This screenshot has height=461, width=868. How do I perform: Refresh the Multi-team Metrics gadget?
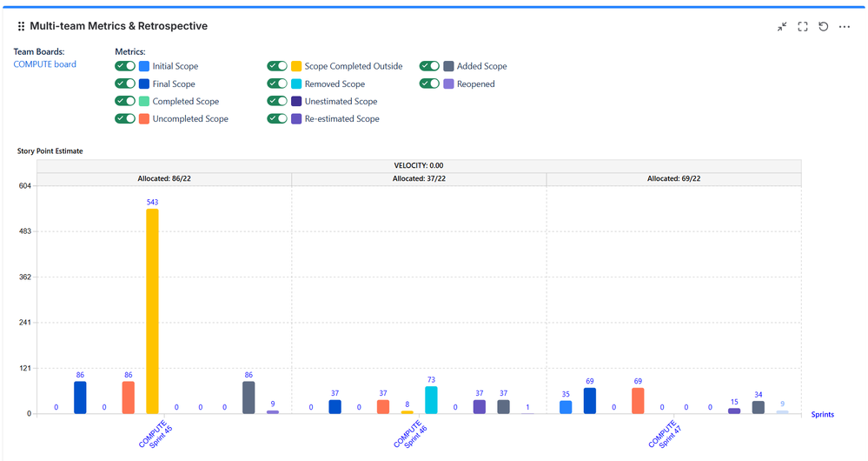click(x=823, y=27)
